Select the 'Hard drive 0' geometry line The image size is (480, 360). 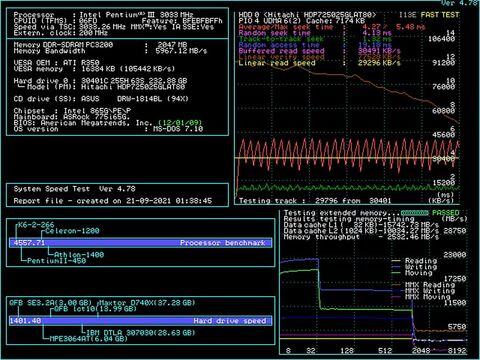(100, 81)
